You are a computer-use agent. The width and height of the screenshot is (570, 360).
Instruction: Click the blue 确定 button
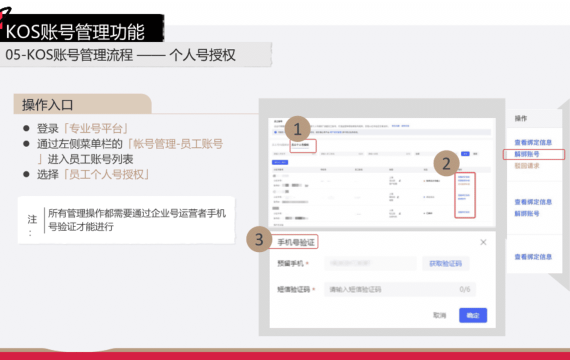click(473, 315)
